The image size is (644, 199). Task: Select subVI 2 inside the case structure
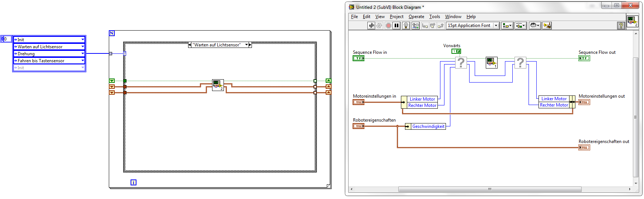click(x=218, y=85)
